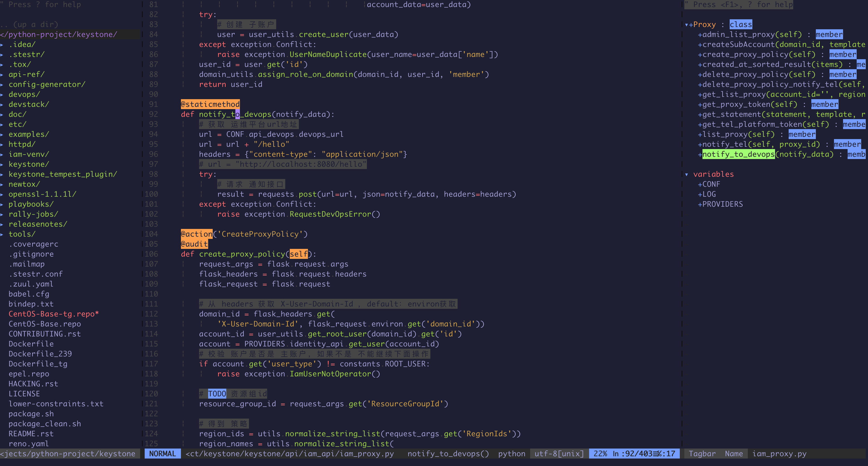Expand the tools/ folder arrow
This screenshot has width=868, height=466.
click(2, 234)
